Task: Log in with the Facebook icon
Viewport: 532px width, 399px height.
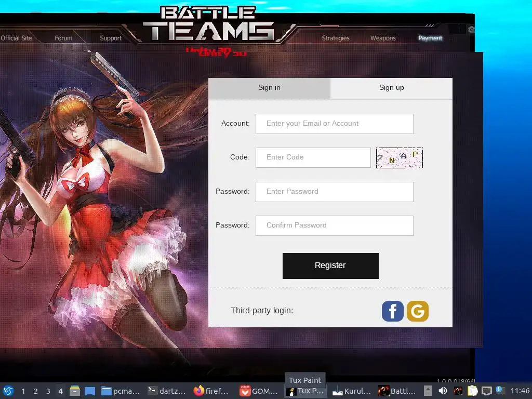Action: pyautogui.click(x=393, y=311)
